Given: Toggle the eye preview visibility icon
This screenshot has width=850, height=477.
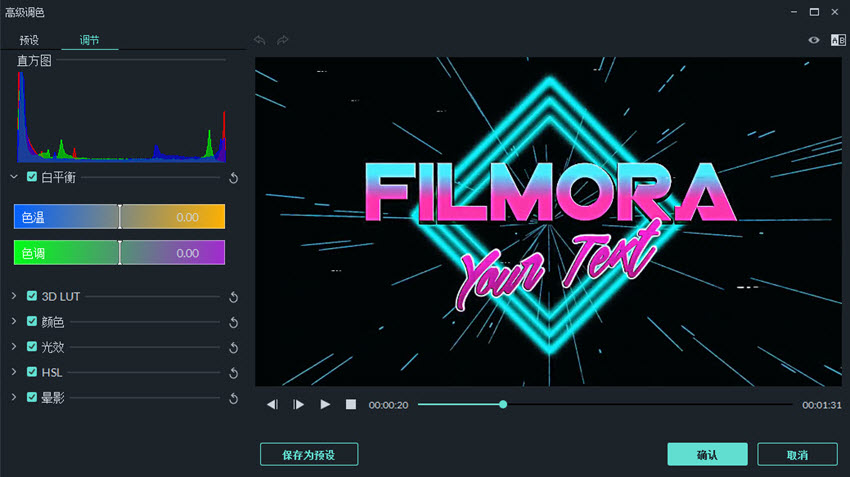Looking at the screenshot, I should pos(814,40).
